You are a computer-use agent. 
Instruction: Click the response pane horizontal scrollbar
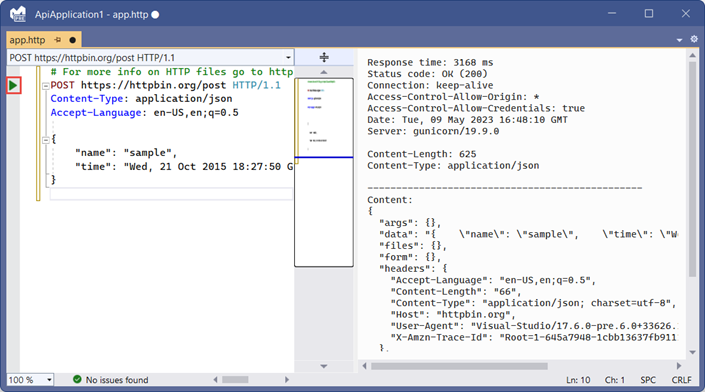click(x=460, y=366)
